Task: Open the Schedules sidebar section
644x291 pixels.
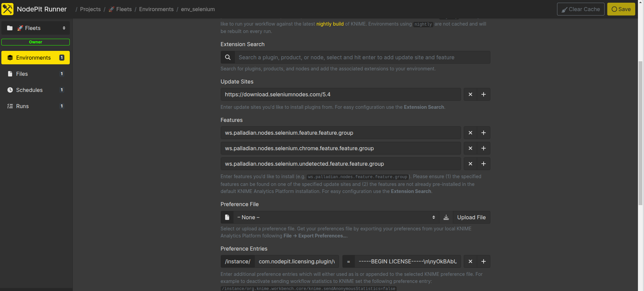Action: point(36,90)
